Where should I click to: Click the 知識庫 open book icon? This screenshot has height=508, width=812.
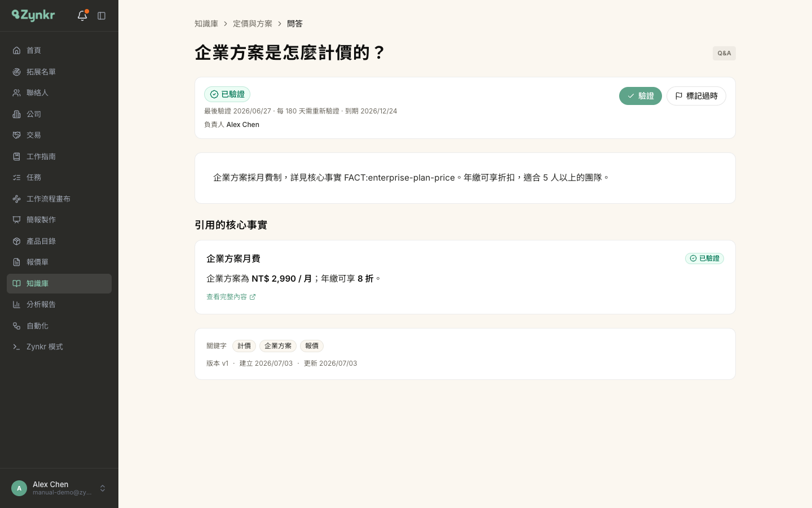(x=17, y=283)
